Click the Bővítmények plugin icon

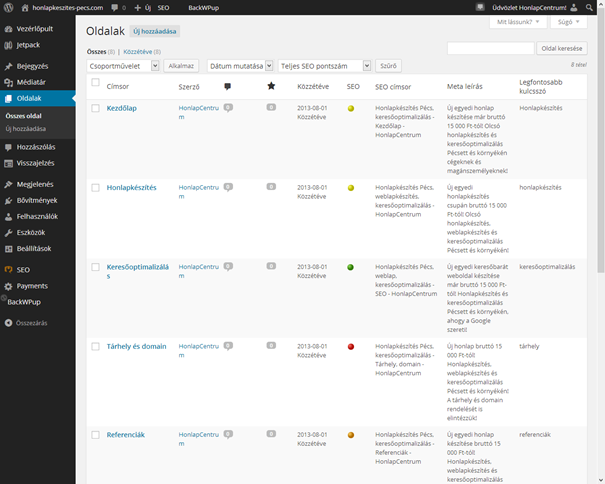(x=8, y=201)
